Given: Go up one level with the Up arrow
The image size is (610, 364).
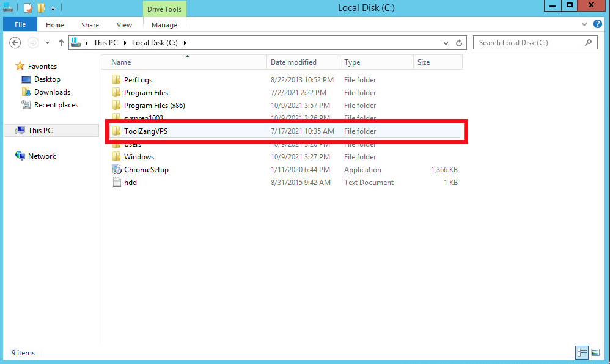Looking at the screenshot, I should [61, 43].
